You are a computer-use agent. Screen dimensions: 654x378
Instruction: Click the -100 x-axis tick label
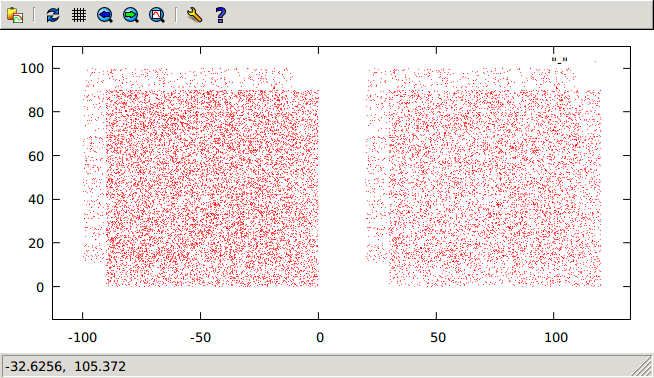pos(83,337)
